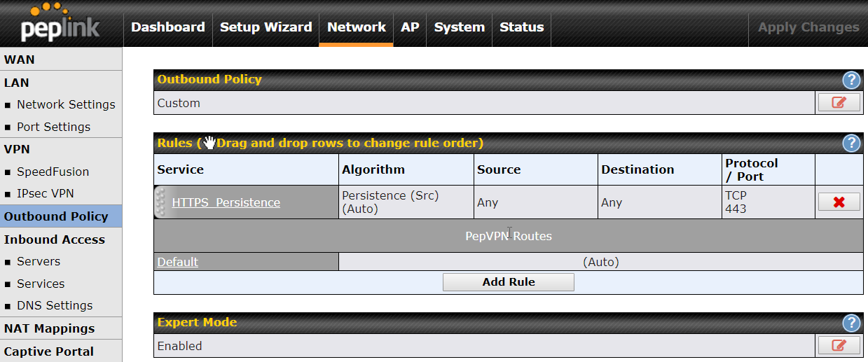Open the Default rule link

tap(177, 262)
